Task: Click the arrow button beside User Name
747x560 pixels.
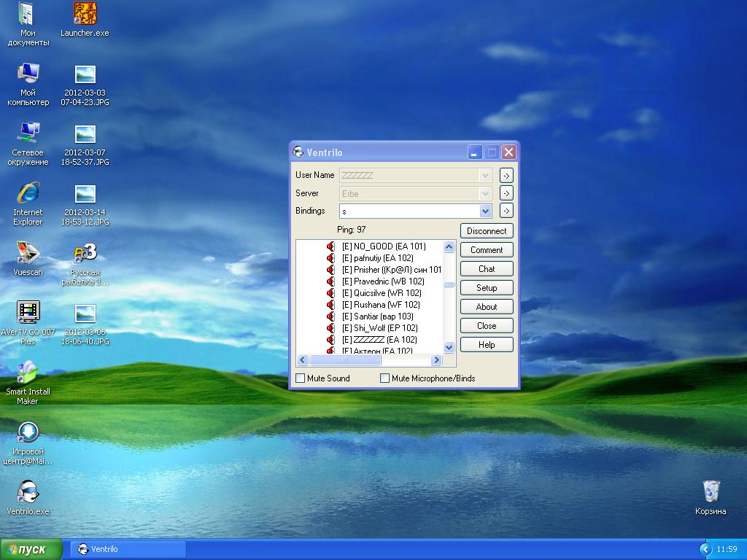Action: pos(506,176)
